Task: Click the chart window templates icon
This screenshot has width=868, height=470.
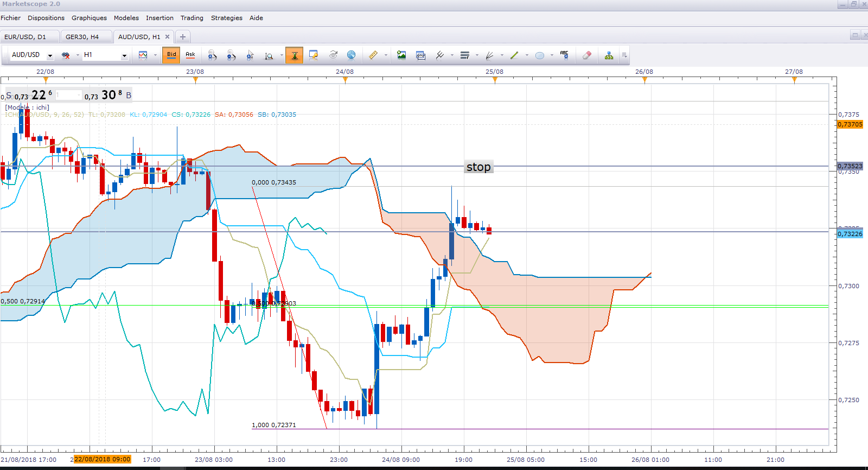Action: 420,55
